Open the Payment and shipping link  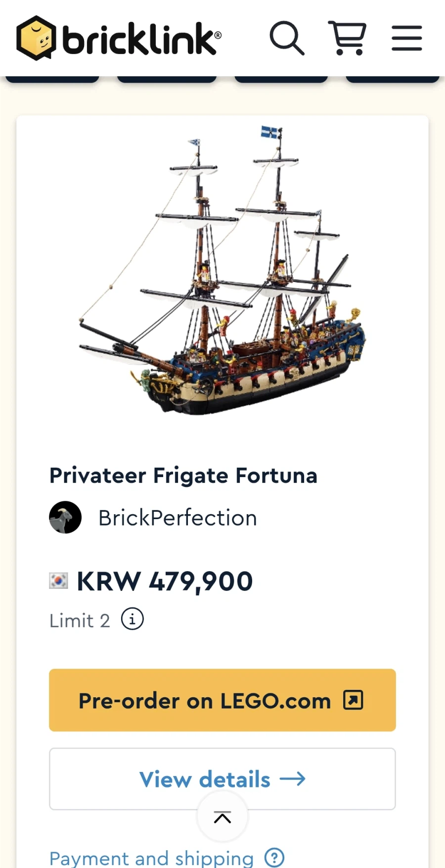(x=151, y=858)
